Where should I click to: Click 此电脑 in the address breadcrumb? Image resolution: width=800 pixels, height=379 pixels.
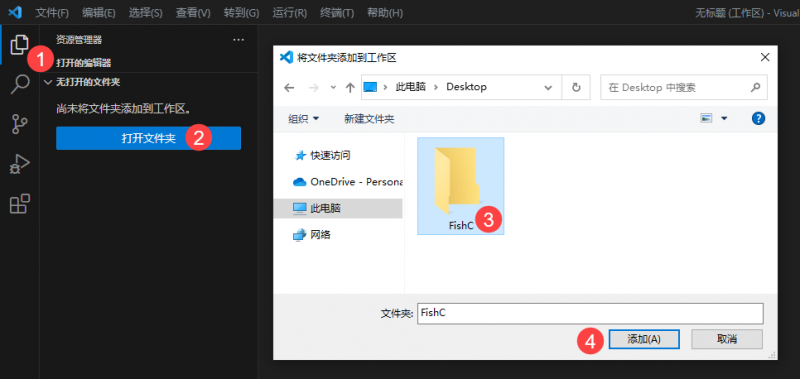pyautogui.click(x=411, y=87)
